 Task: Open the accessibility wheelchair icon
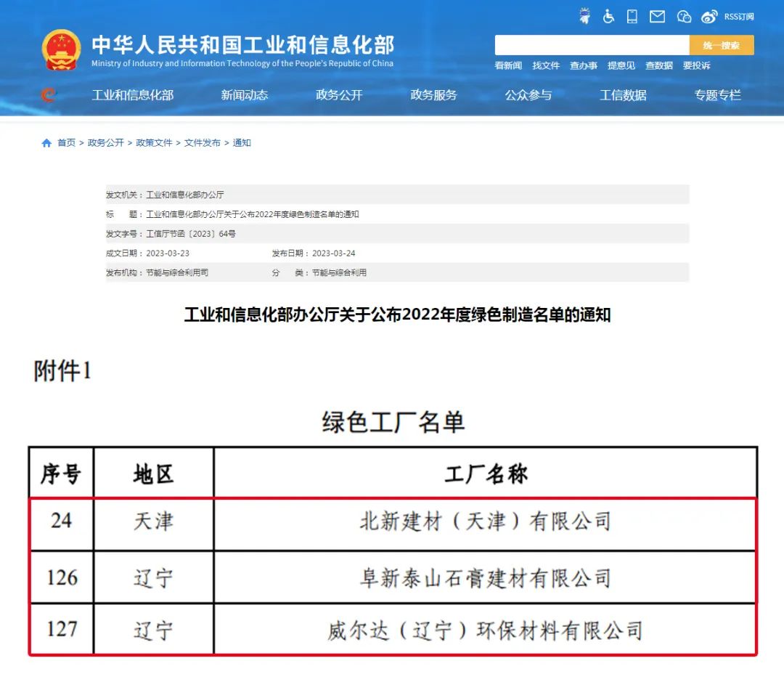(608, 17)
